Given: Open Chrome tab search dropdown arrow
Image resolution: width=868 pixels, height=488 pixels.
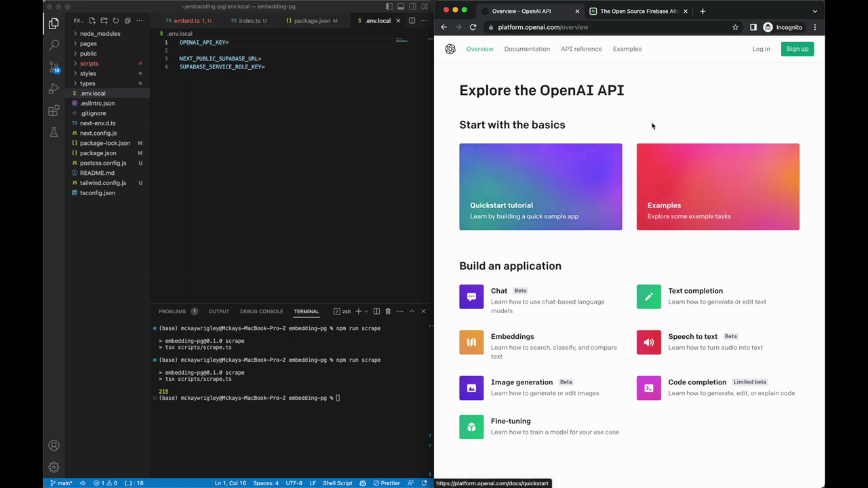Looking at the screenshot, I should [814, 11].
